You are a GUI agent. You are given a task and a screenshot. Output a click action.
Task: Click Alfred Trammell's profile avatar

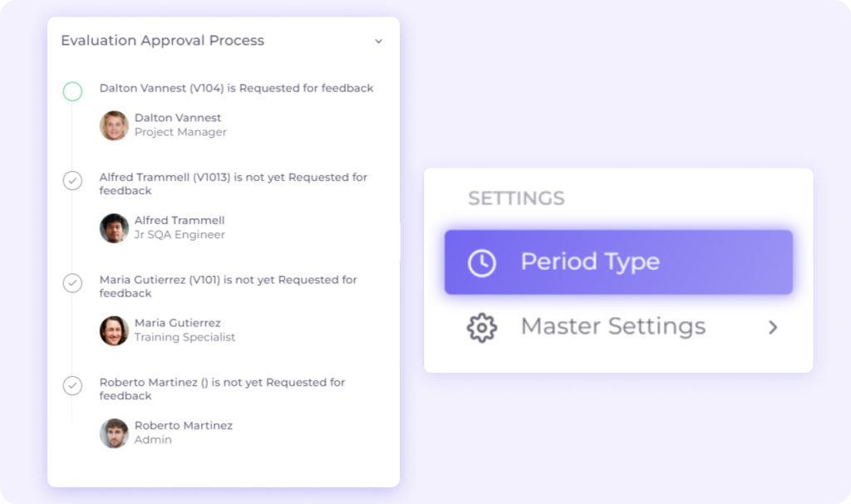pos(114,228)
